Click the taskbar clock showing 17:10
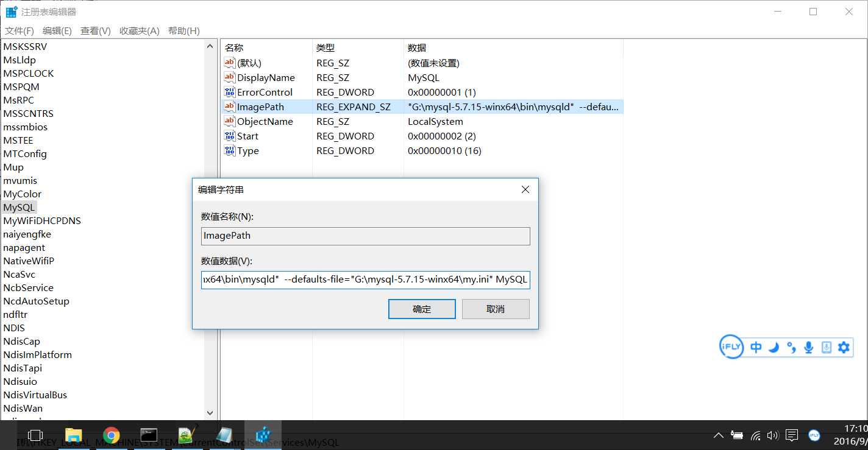Image resolution: width=868 pixels, height=450 pixels. [x=855, y=429]
